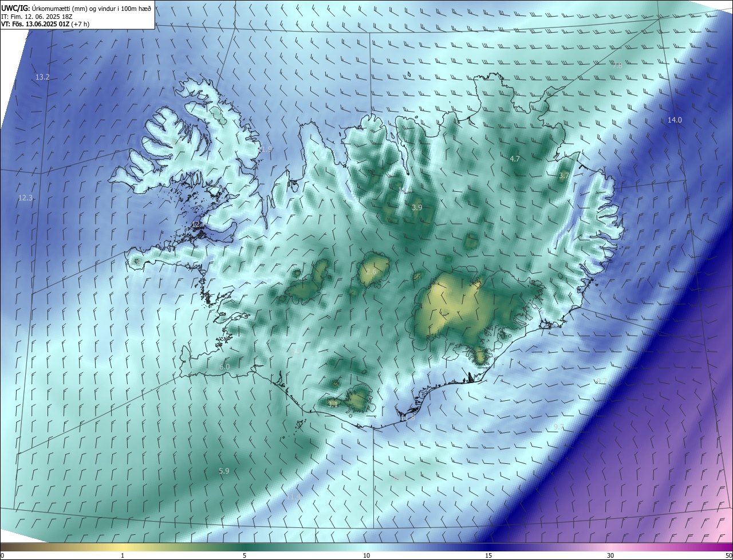Screen dimensions: 733x560
Task: Click the 6.0 value label on the map
Action: pos(224,366)
